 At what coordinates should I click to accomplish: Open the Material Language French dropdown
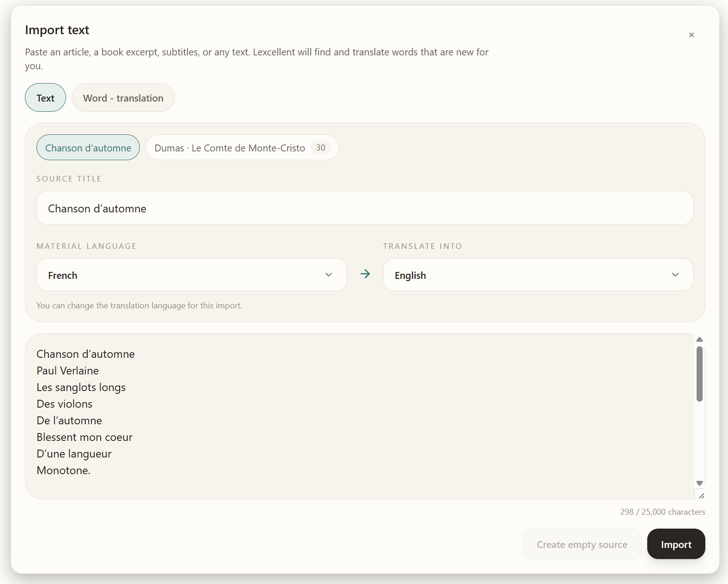(192, 275)
